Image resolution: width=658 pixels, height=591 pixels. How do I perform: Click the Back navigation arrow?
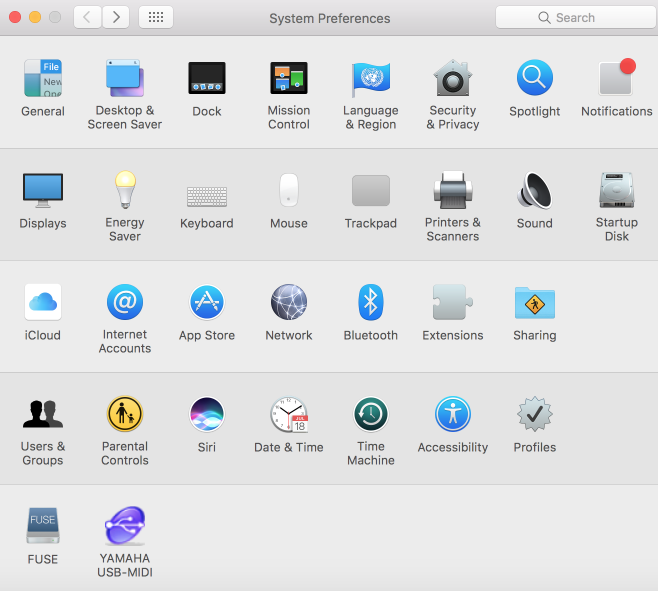point(88,17)
